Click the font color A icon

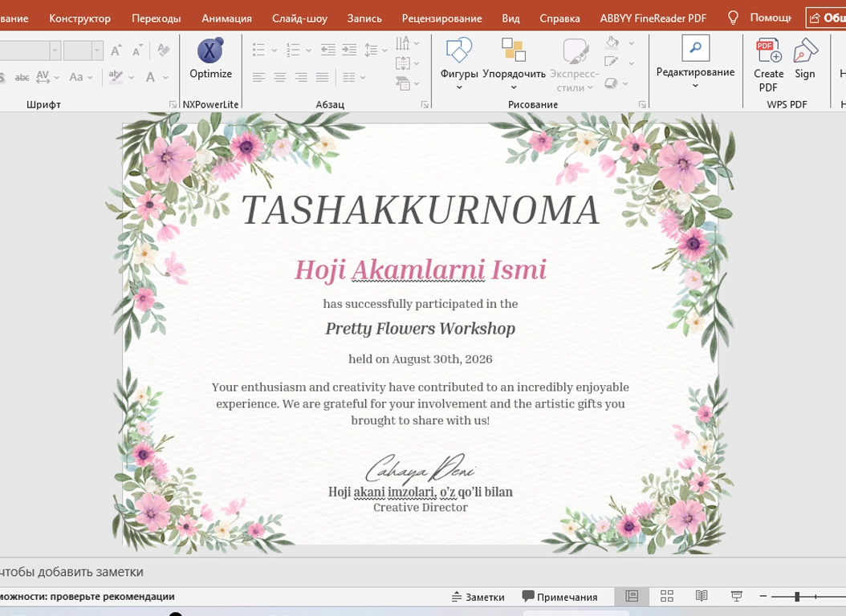[x=151, y=77]
